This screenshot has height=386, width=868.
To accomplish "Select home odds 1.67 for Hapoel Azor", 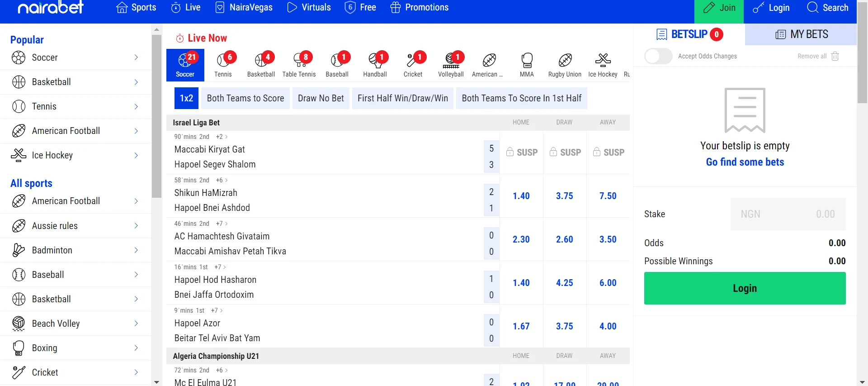I will (x=521, y=326).
